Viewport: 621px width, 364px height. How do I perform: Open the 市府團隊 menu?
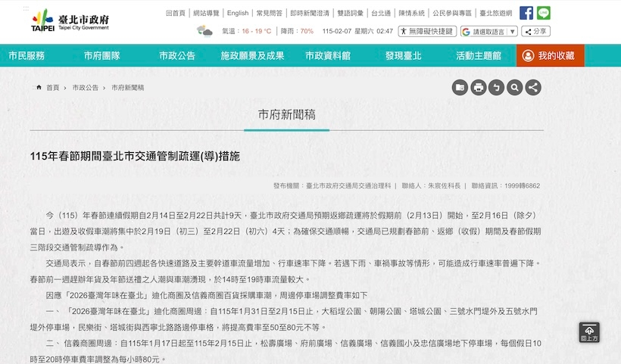101,56
